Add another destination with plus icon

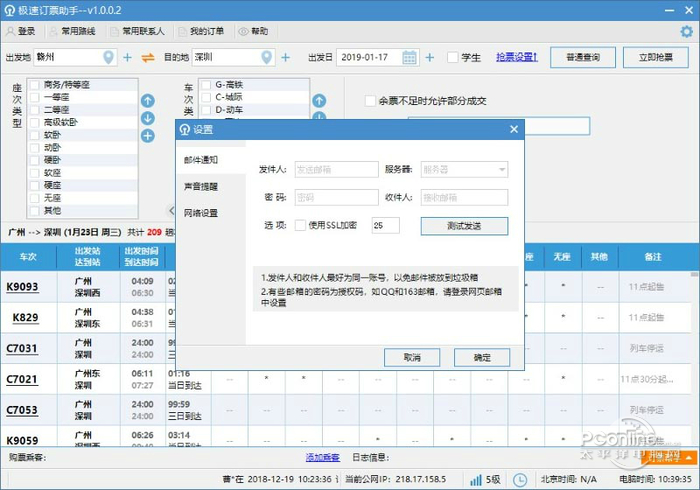(x=286, y=58)
